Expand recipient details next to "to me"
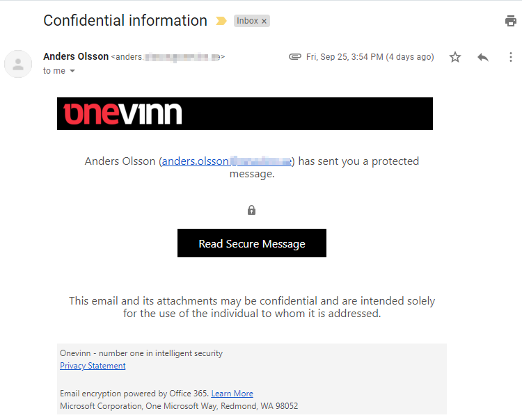The height and width of the screenshot is (420, 522). coord(72,71)
